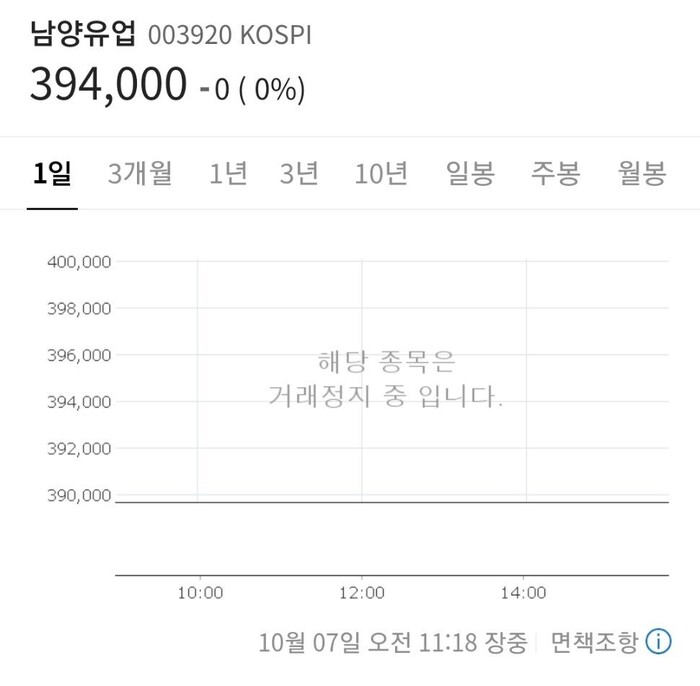Click the trading halt notice text
The image size is (700, 686).
(x=386, y=379)
